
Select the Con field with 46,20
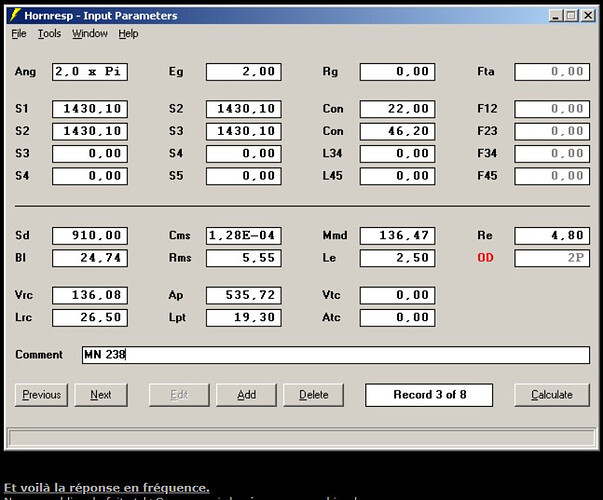(x=398, y=132)
